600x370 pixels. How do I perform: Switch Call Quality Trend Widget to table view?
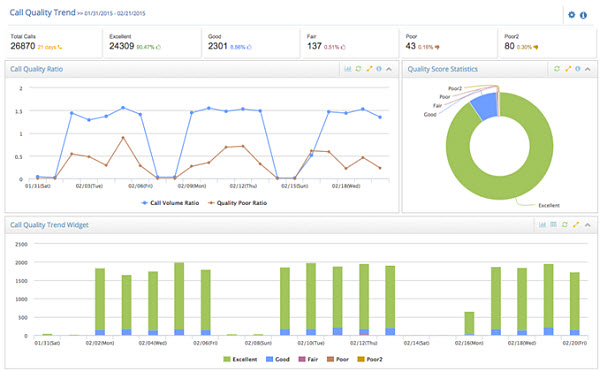(x=553, y=225)
